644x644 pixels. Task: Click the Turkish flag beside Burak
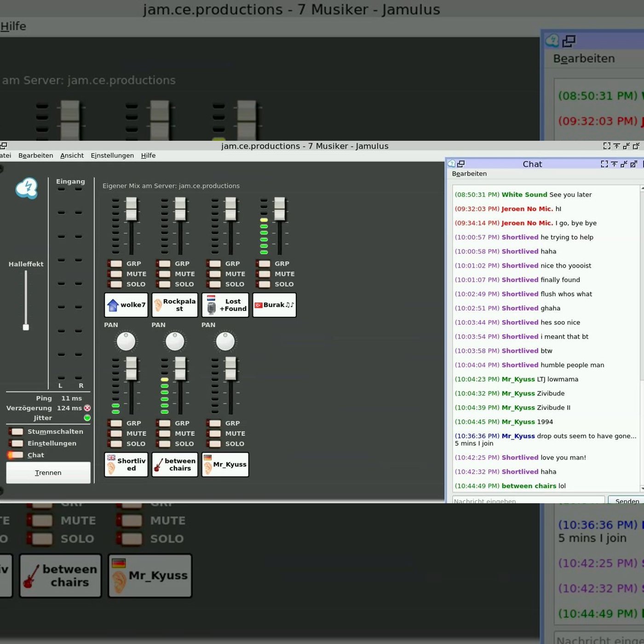pos(259,305)
